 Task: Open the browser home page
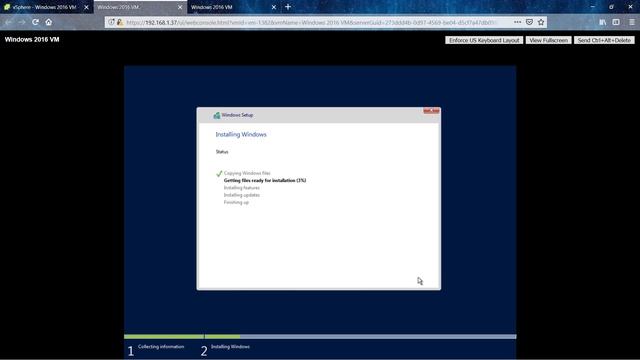[49, 22]
